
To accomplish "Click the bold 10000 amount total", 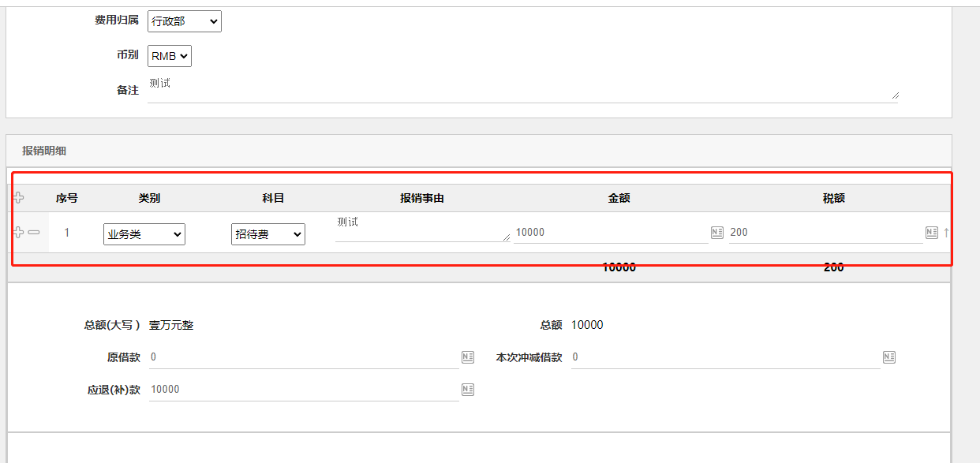I will (619, 267).
